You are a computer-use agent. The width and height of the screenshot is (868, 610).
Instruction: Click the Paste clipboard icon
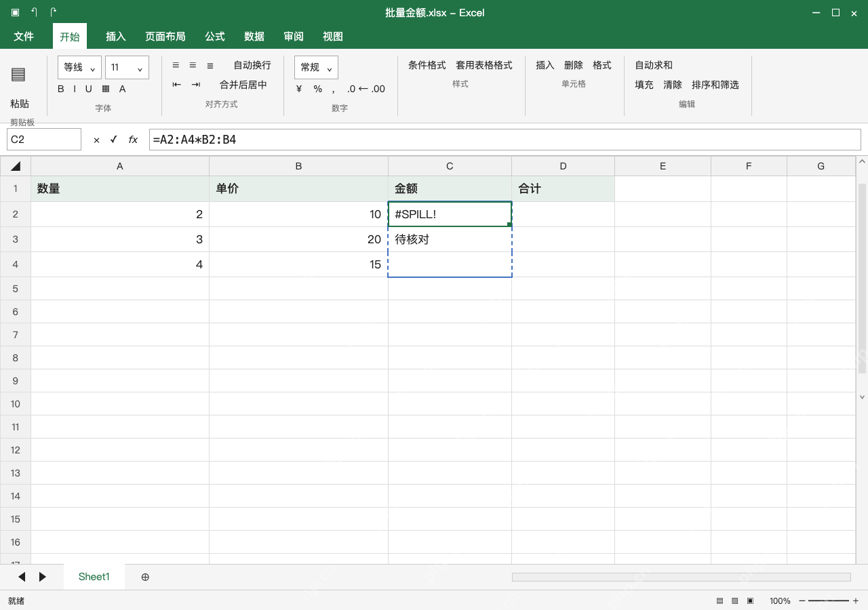(x=18, y=75)
